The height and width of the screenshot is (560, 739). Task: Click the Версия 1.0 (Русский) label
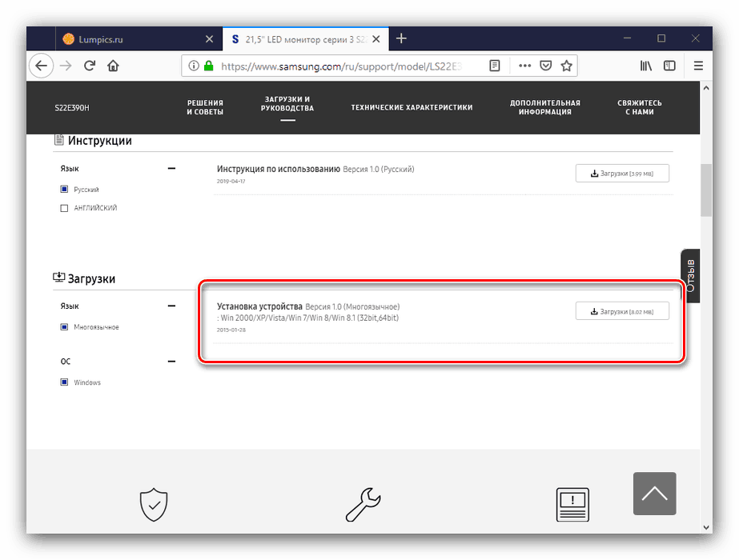click(379, 169)
